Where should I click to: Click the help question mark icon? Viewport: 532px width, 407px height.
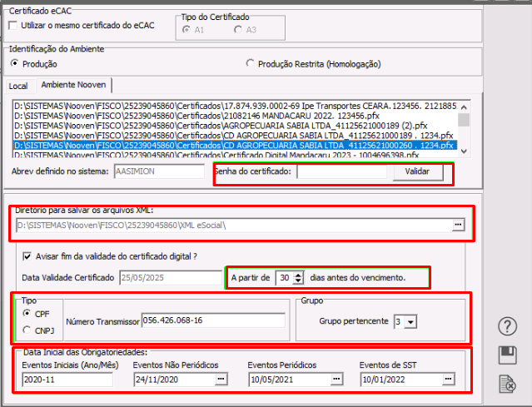point(507,326)
